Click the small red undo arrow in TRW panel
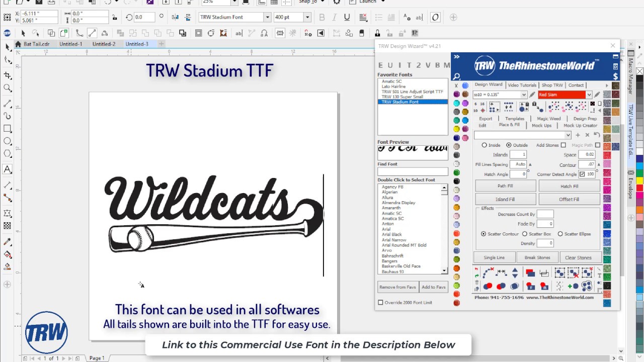The image size is (644, 362). tap(476, 269)
